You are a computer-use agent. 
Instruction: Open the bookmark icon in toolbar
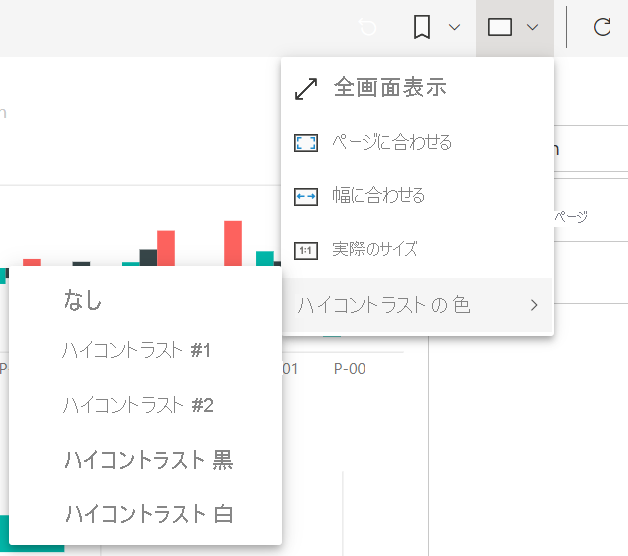pyautogui.click(x=422, y=27)
